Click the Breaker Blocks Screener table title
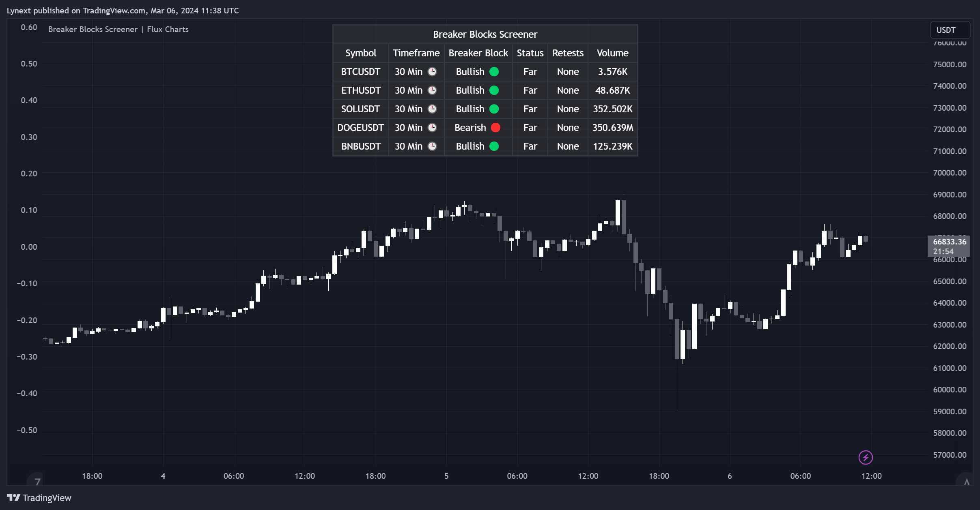 tap(485, 34)
